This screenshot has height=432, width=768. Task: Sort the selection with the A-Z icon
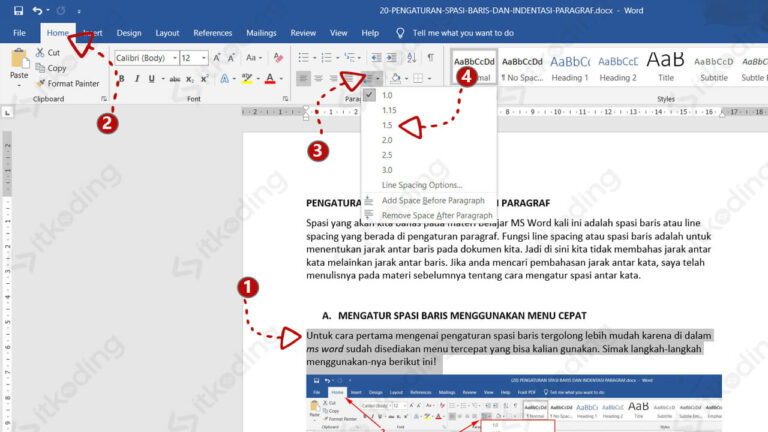pyautogui.click(x=411, y=58)
